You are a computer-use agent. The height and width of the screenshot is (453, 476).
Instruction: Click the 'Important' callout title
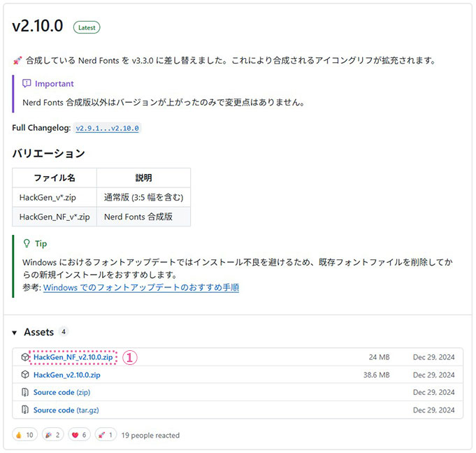[x=55, y=83]
